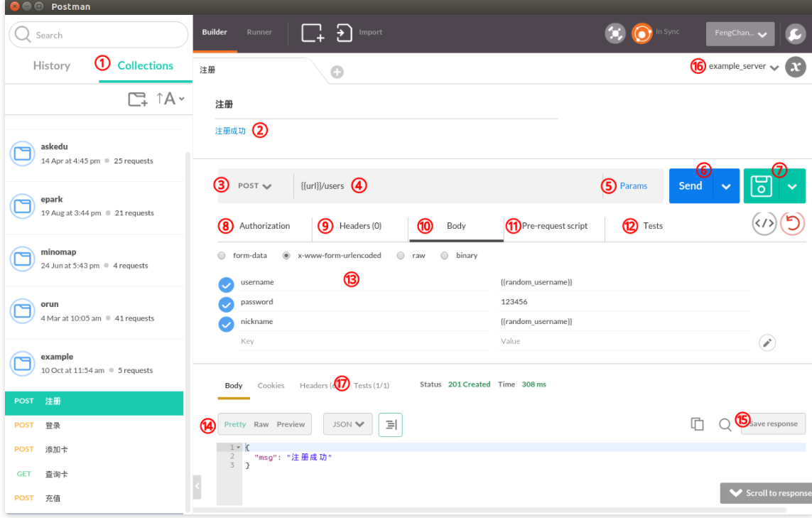The image size is (812, 518).
Task: Select the POST 添加卡 request
Action: point(94,450)
